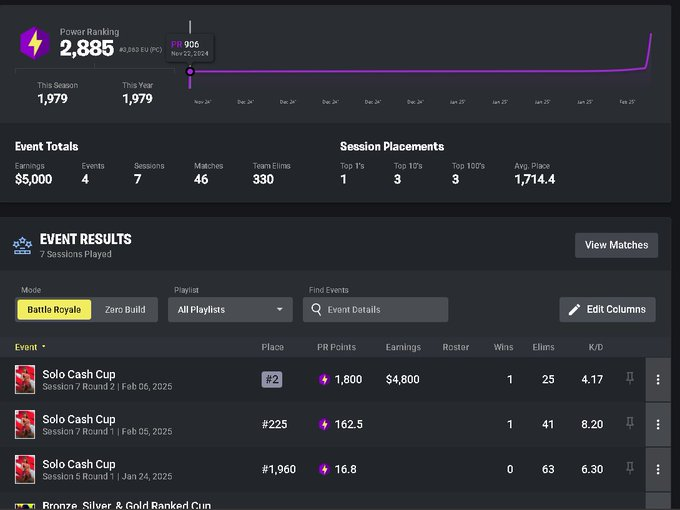Open more options for Session 7 Round 2
This screenshot has width=680, height=510.
658,379
